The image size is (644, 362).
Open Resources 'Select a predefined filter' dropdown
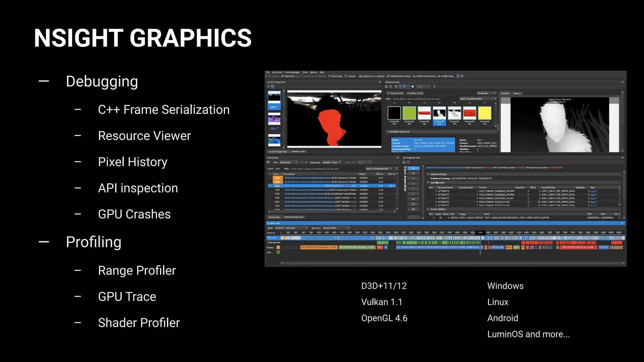pyautogui.click(x=478, y=99)
